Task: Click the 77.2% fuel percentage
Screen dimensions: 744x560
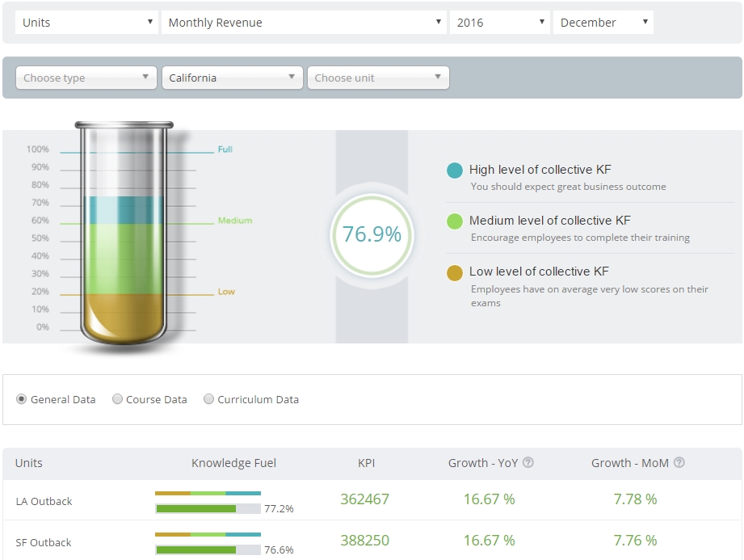Action: tap(279, 509)
